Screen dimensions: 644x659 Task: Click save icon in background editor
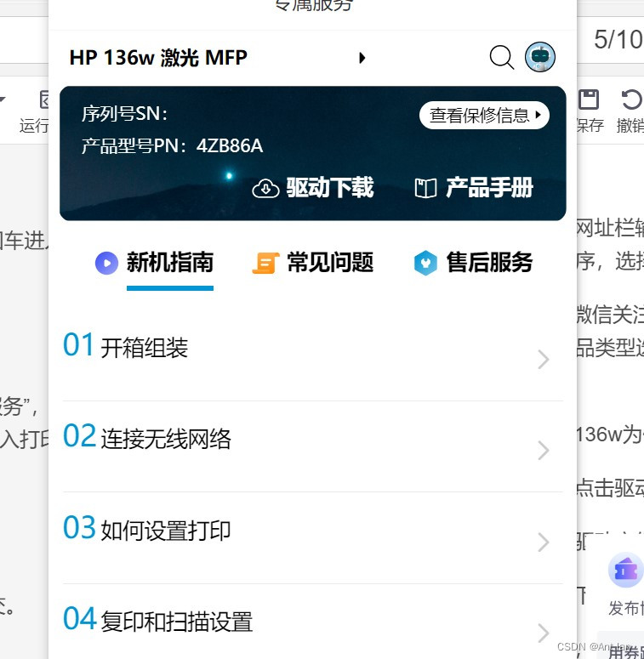point(589,100)
